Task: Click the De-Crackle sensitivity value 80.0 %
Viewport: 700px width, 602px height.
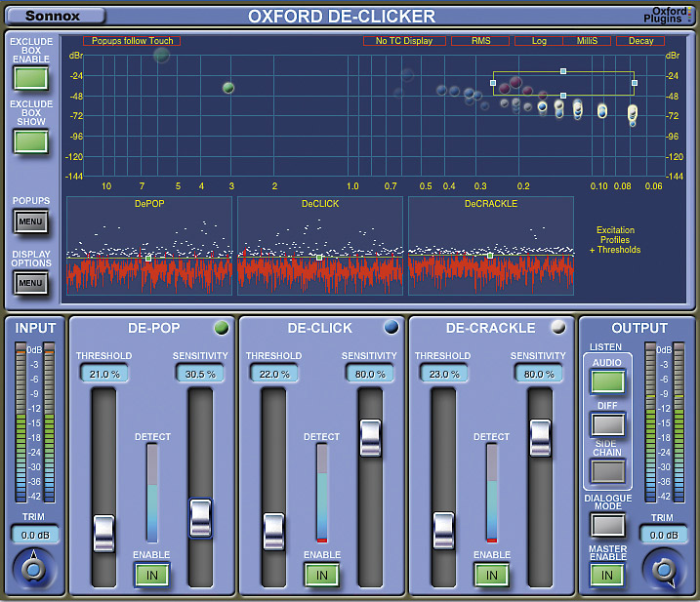Action: [x=539, y=374]
